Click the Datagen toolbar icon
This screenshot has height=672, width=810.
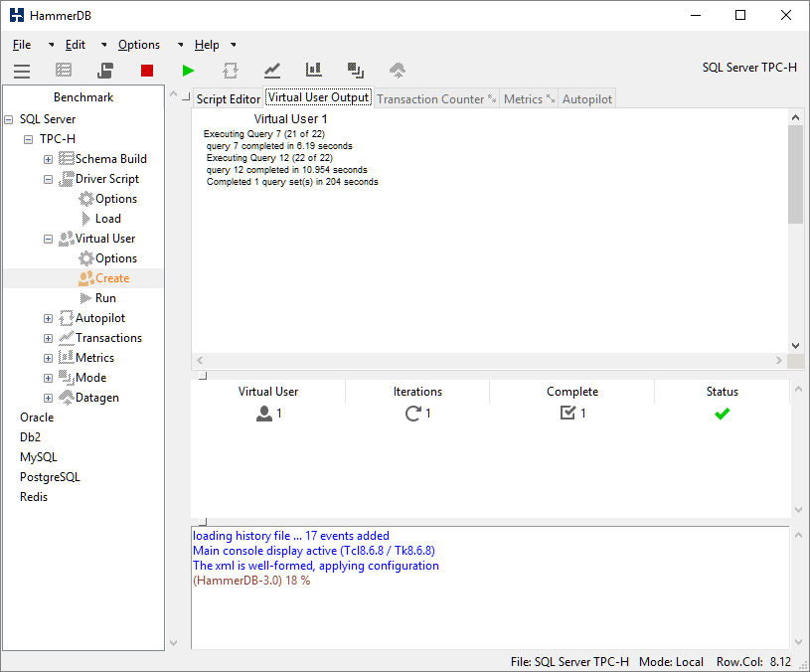pyautogui.click(x=398, y=71)
